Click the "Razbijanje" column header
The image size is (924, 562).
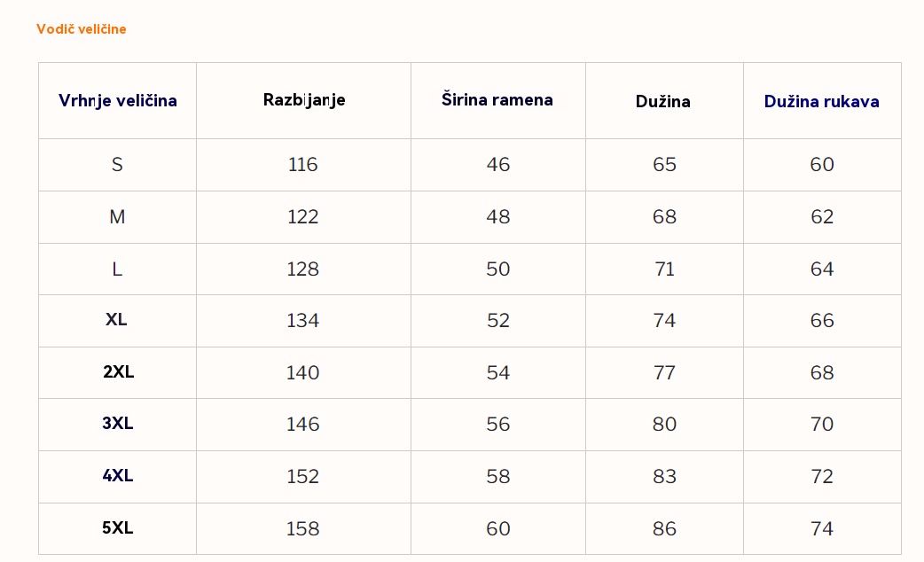pyautogui.click(x=304, y=100)
